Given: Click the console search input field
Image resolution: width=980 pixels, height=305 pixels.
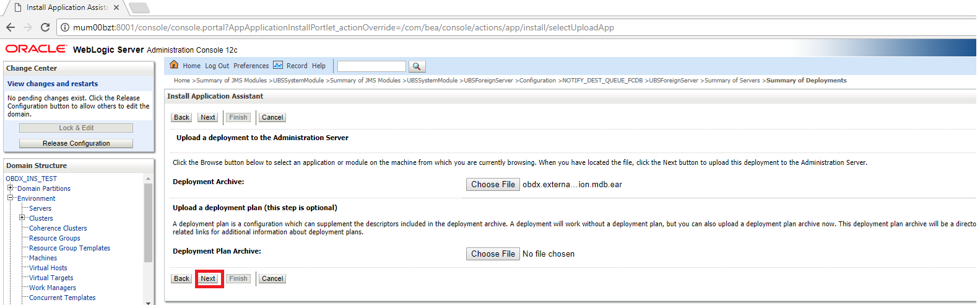Looking at the screenshot, I should 371,66.
